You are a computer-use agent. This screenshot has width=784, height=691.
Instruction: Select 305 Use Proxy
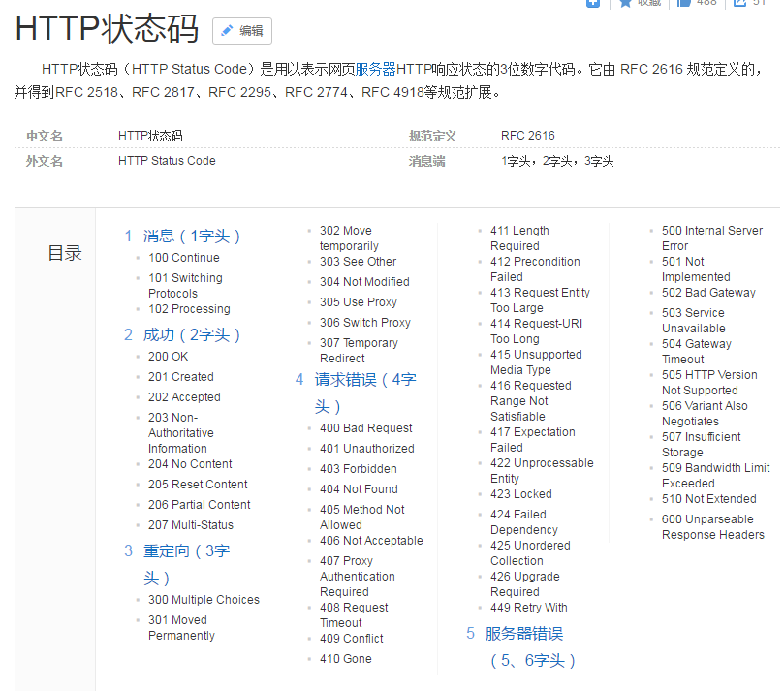tap(358, 302)
